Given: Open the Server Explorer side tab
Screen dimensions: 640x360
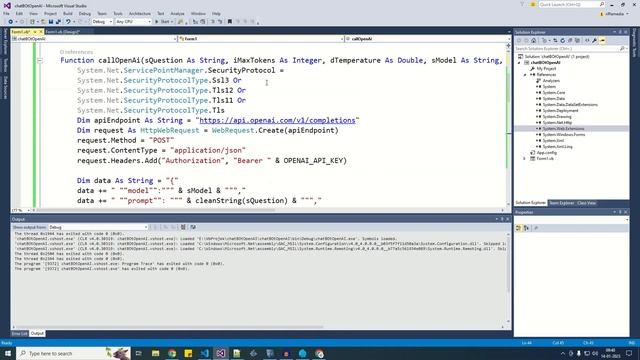Looking at the screenshot, I should [5, 41].
